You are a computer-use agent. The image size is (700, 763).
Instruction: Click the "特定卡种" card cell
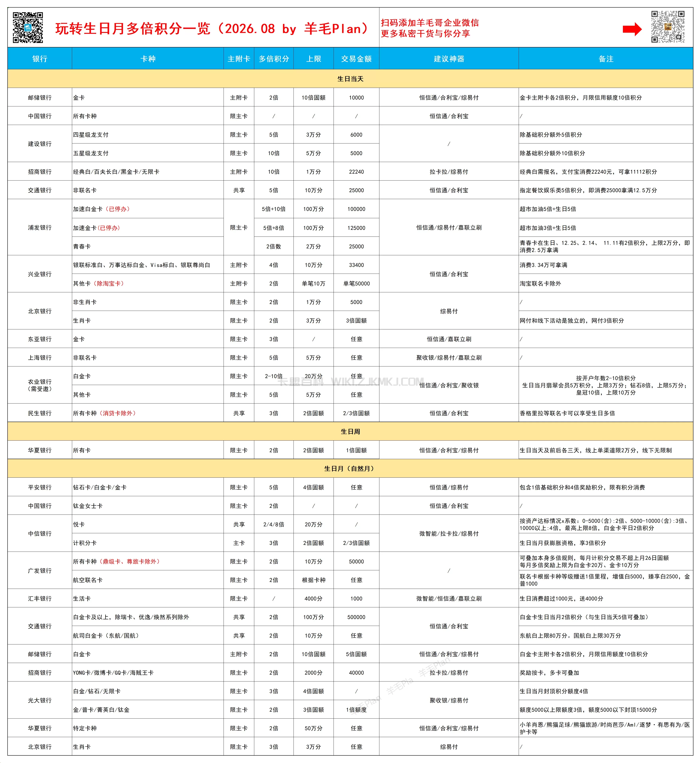148,728
